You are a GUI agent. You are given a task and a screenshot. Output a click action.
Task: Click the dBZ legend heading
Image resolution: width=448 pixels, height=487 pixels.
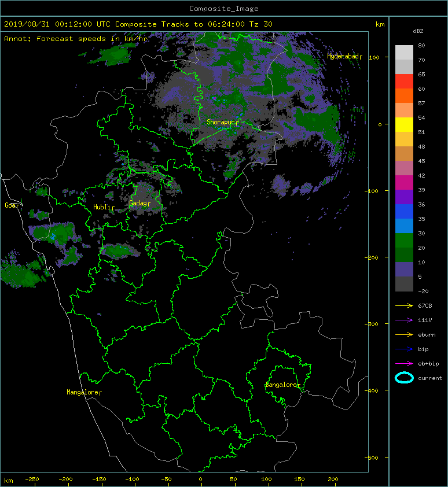click(418, 31)
